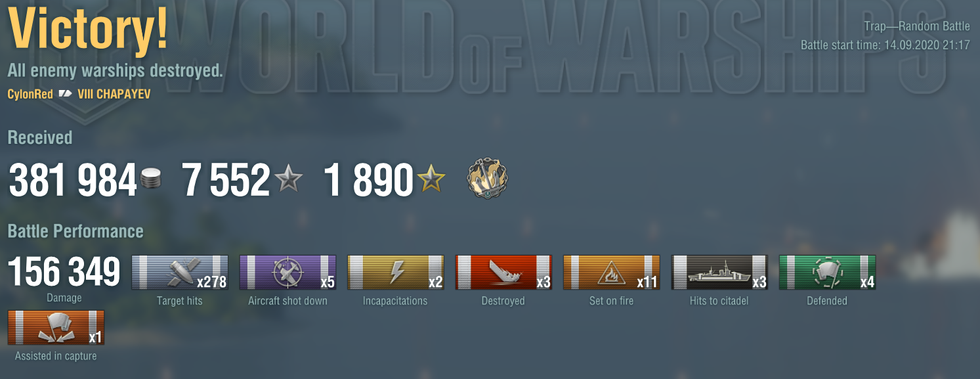Click the 156 349 damage value

64,273
